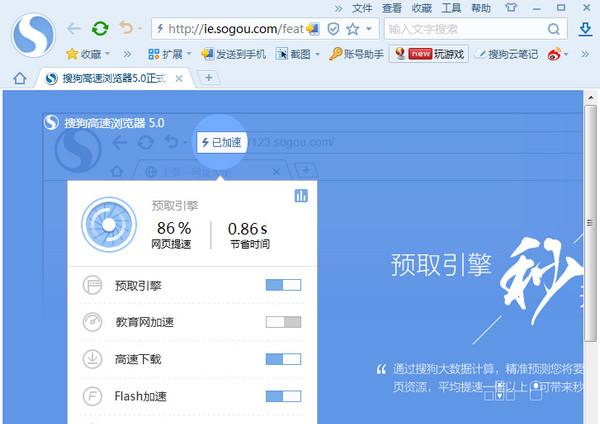Click the 已加速 accelerated button
This screenshot has height=424, width=600.
pyautogui.click(x=222, y=142)
